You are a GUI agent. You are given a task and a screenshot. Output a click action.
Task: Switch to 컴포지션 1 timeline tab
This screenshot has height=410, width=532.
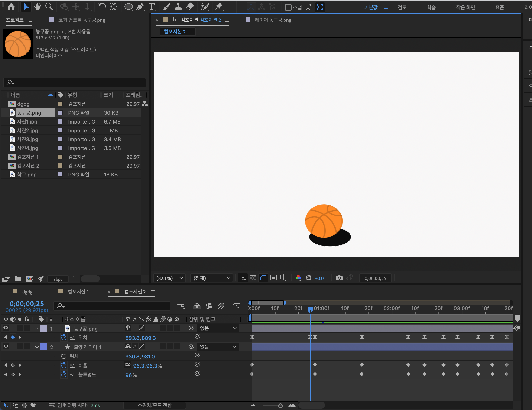point(78,292)
